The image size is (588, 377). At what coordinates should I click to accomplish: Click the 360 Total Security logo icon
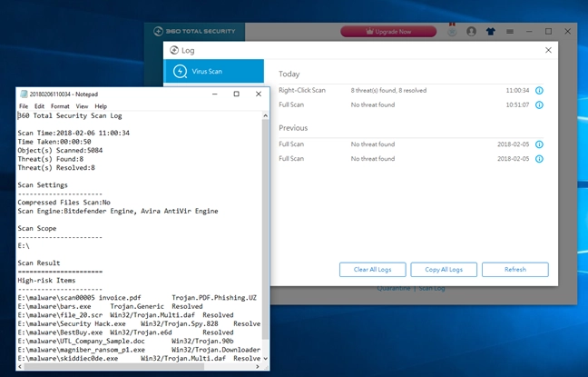(158, 31)
